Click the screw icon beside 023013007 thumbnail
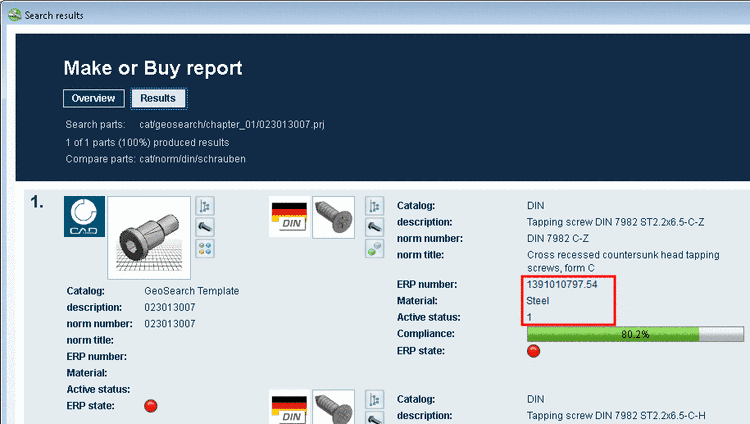 [x=205, y=227]
